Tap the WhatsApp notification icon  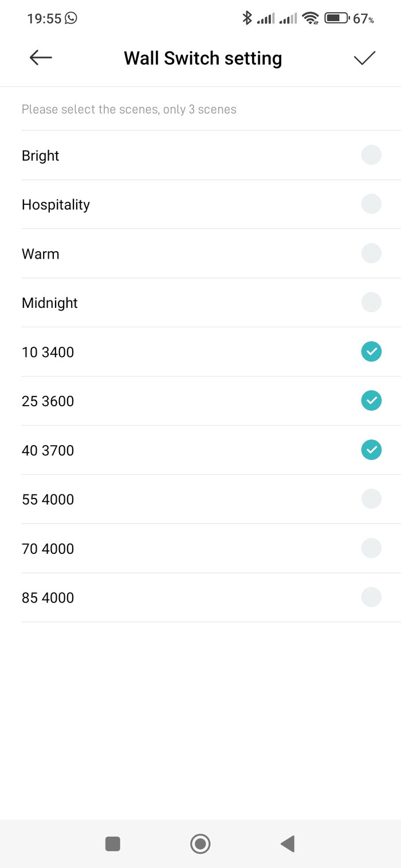(70, 18)
